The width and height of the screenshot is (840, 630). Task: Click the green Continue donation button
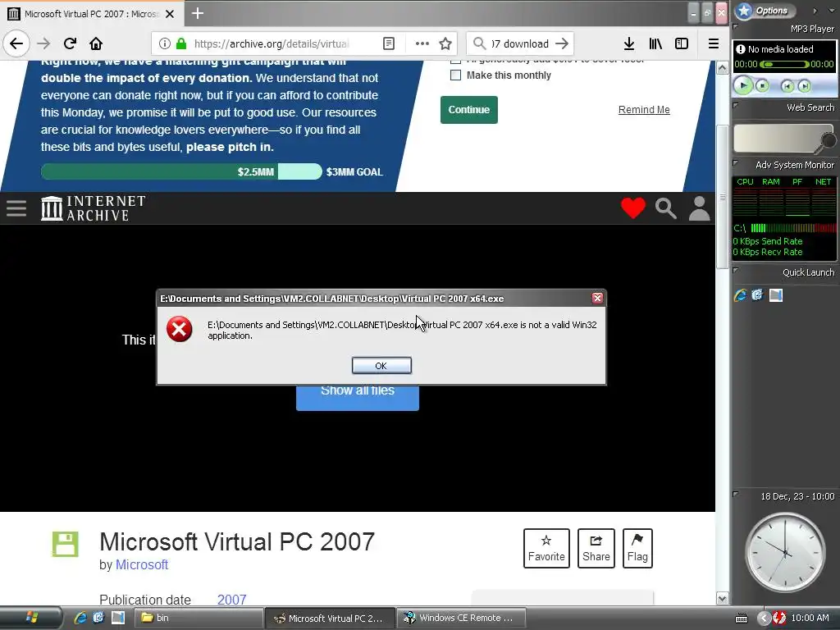click(x=468, y=110)
